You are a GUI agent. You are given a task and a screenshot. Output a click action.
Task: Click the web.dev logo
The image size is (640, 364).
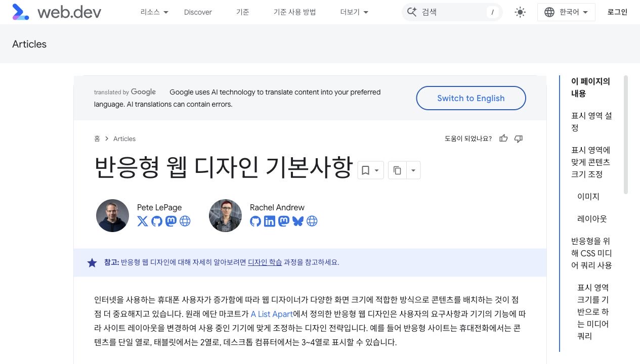57,12
